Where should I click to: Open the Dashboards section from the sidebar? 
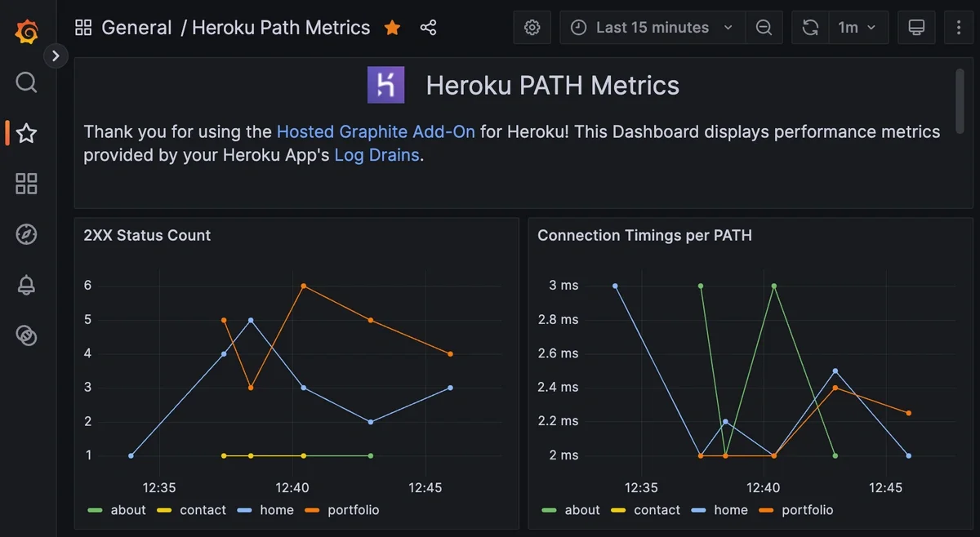[x=25, y=184]
